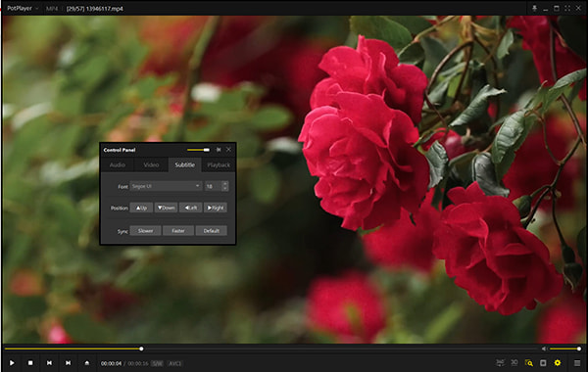
Task: Select the Subtitle tab
Action: [x=185, y=164]
